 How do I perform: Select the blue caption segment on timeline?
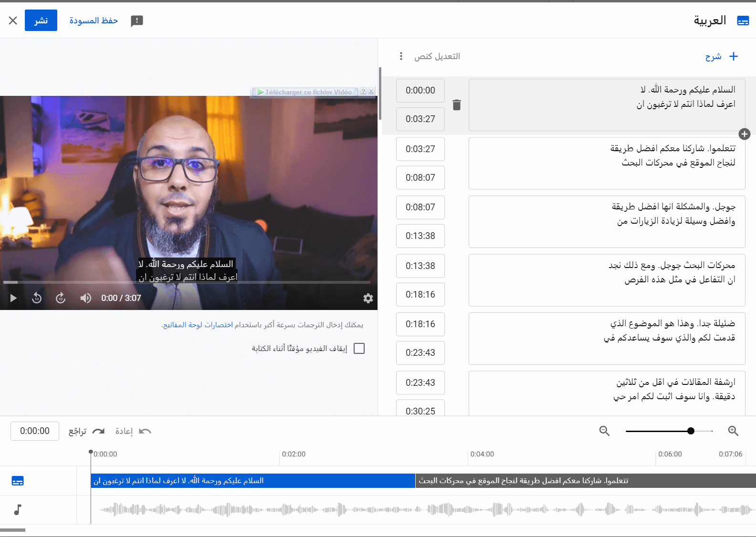(x=253, y=481)
